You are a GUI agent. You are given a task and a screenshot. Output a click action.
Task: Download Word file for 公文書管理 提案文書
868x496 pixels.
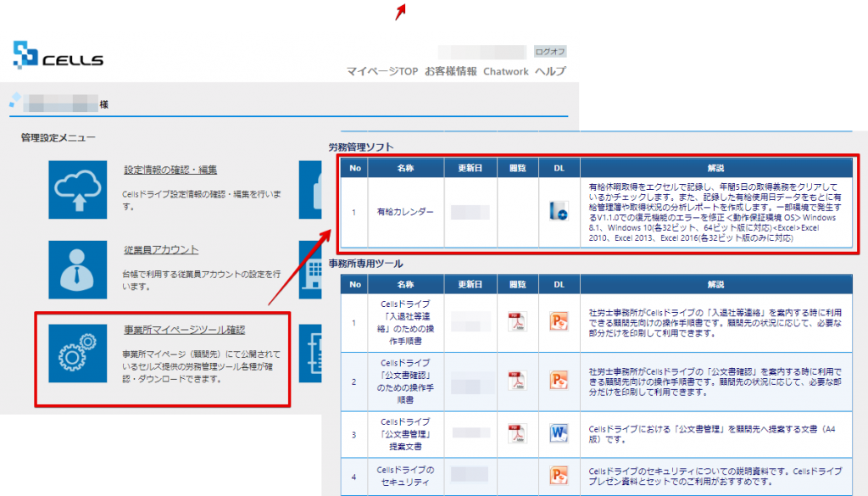click(x=559, y=433)
